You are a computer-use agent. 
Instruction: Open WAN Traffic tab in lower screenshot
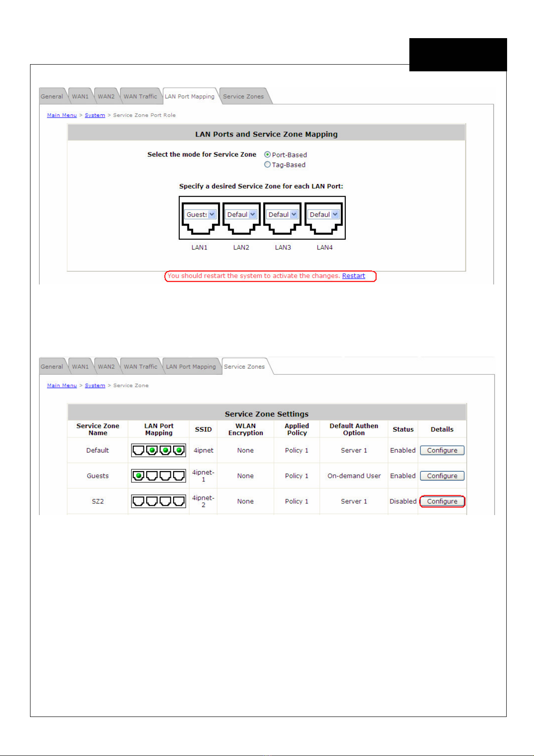[140, 366]
